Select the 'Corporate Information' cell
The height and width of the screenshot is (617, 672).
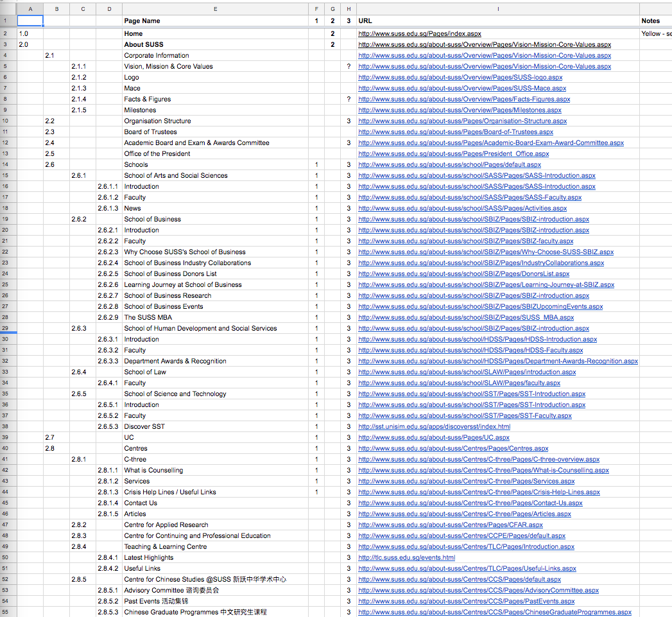[215, 55]
